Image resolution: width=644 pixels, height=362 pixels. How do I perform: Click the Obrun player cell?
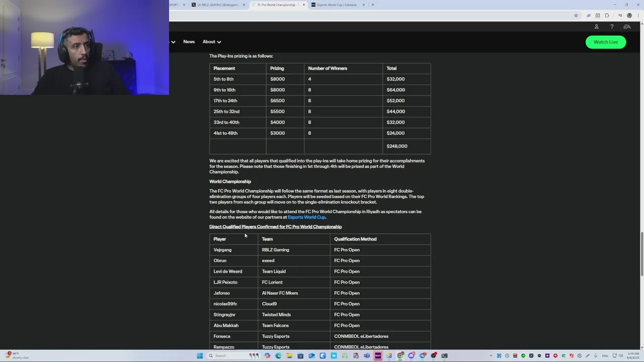233,260
